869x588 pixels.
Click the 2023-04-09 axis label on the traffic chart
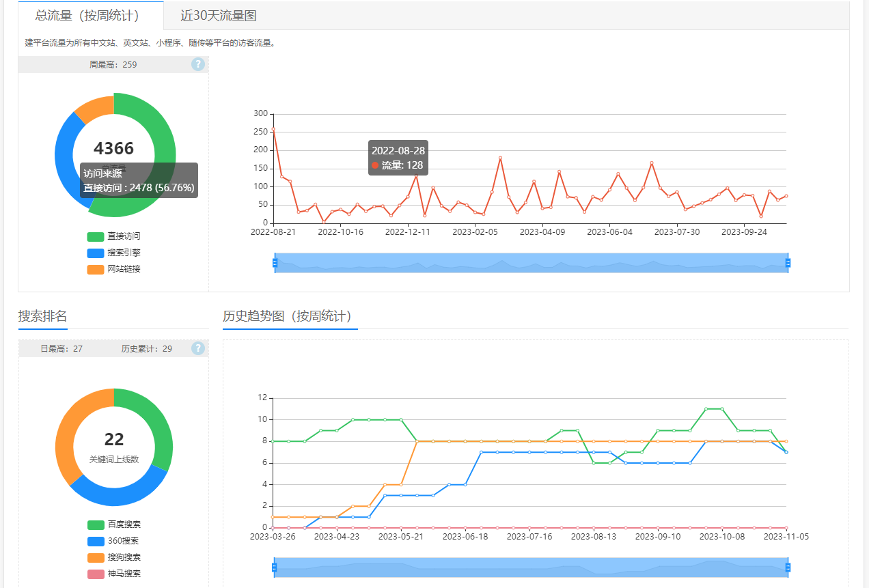tap(542, 232)
